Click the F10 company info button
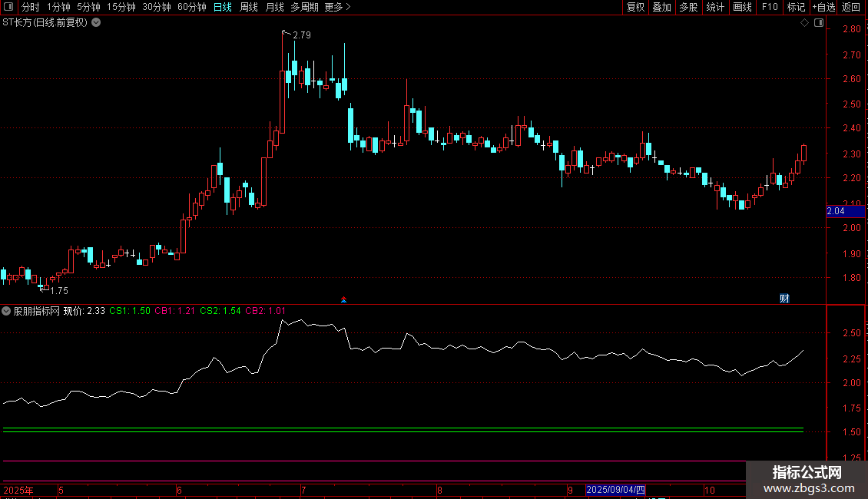 coord(770,7)
